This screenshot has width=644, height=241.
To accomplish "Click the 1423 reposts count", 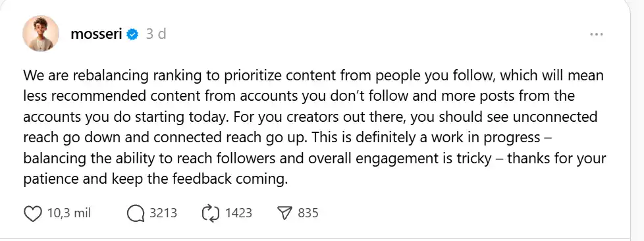I will [238, 213].
